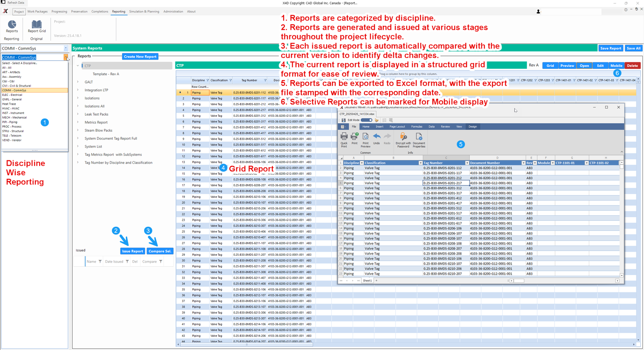Viewport: 644px width, 350px height.
Task: Collapse the CTP report tree node
Action: (x=78, y=66)
